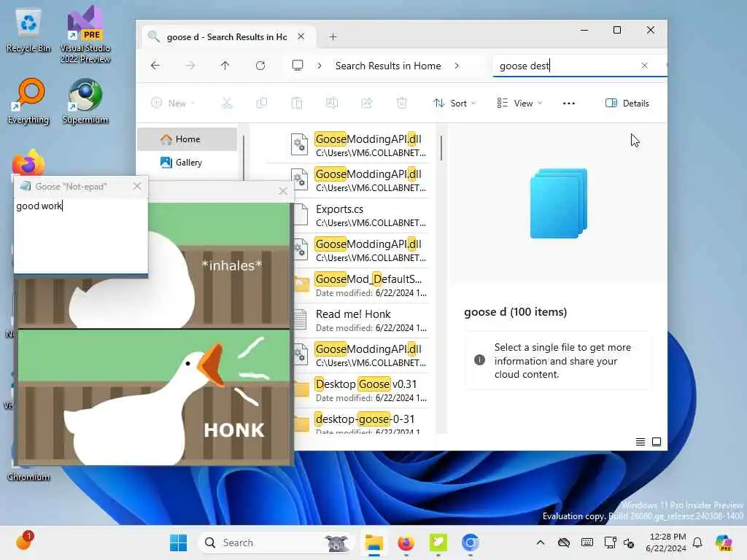Click in the Goose Not-epad text area

coord(80,235)
